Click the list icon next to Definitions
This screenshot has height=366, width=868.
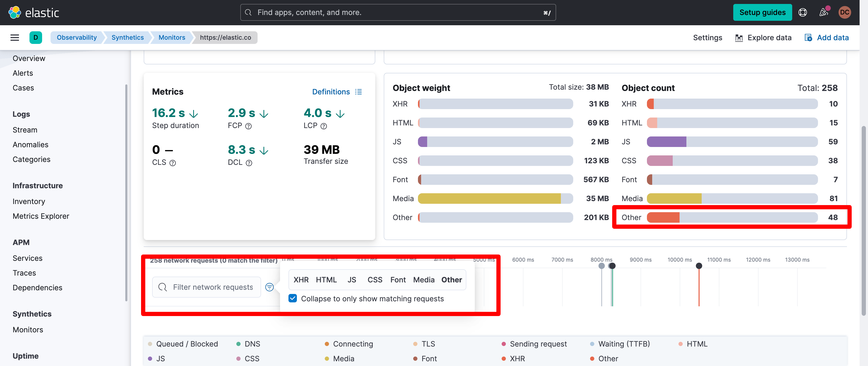pos(358,91)
